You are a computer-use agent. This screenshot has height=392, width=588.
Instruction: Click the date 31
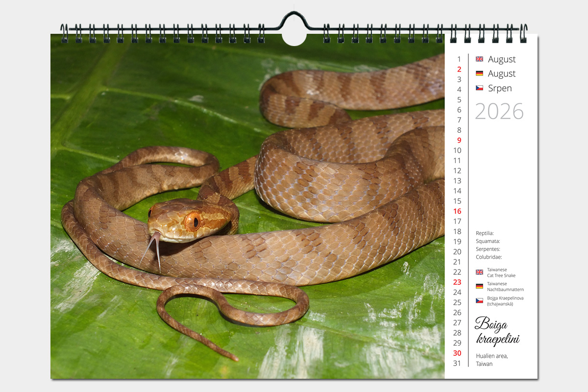point(457,363)
